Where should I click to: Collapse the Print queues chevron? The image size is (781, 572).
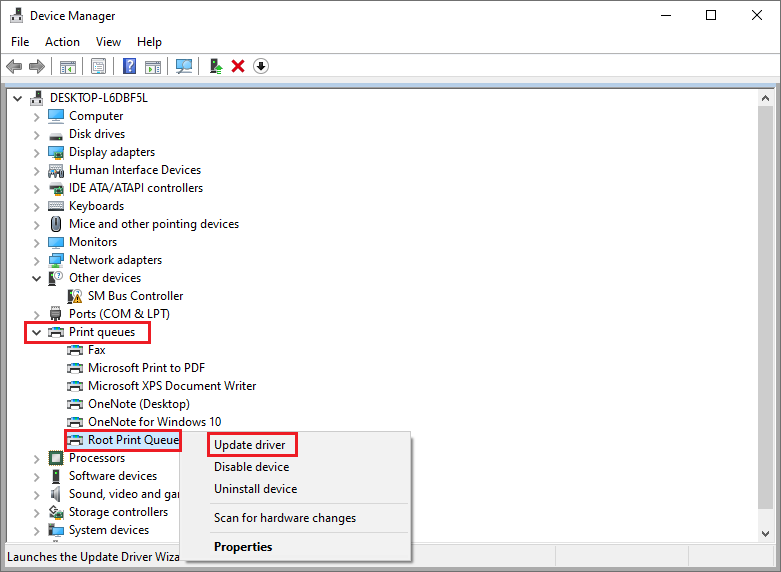pyautogui.click(x=36, y=332)
